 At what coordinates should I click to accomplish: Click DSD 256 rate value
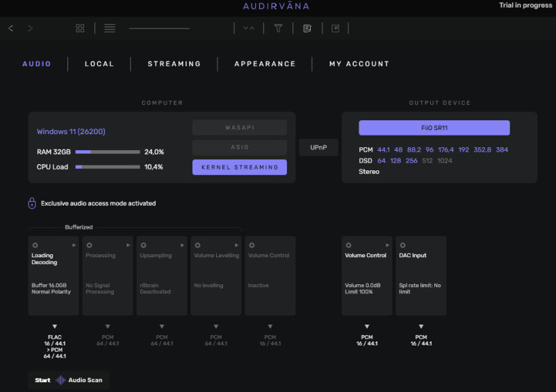(411, 161)
